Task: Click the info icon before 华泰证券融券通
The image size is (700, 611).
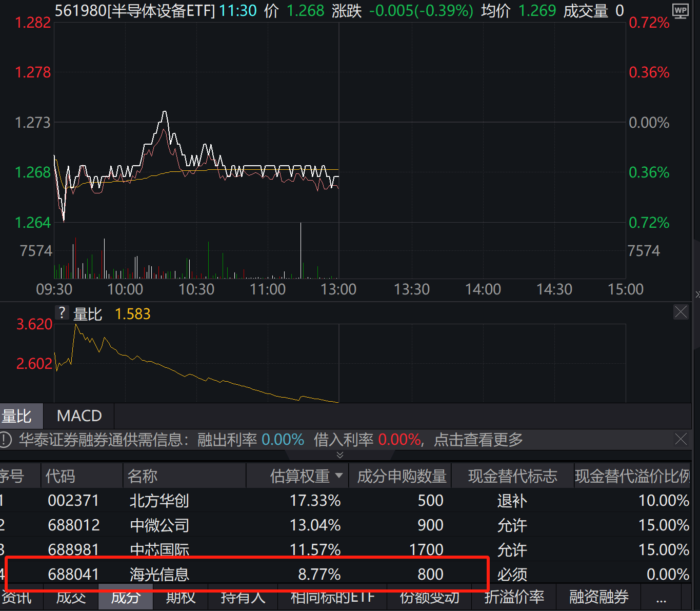Action: (5, 440)
